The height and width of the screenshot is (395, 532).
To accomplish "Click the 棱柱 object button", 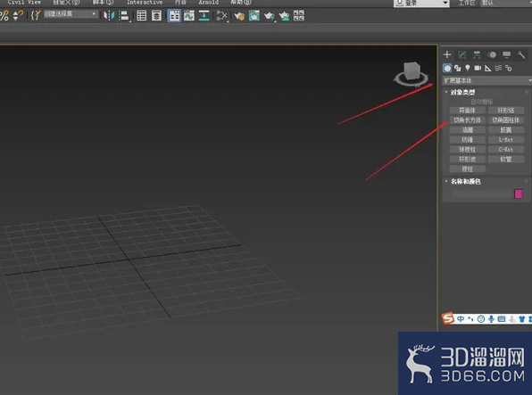I will tap(468, 169).
